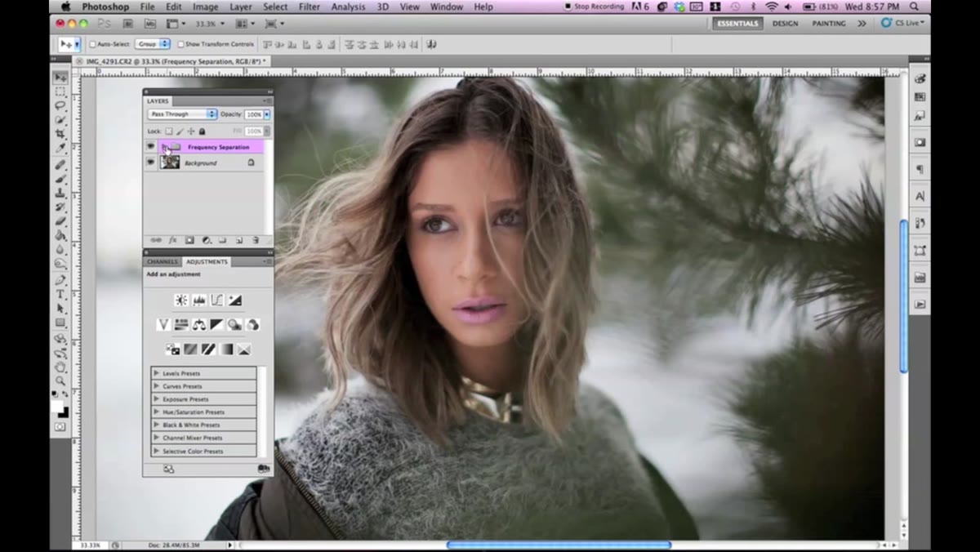
Task: Toggle lock image pixels
Action: point(180,131)
